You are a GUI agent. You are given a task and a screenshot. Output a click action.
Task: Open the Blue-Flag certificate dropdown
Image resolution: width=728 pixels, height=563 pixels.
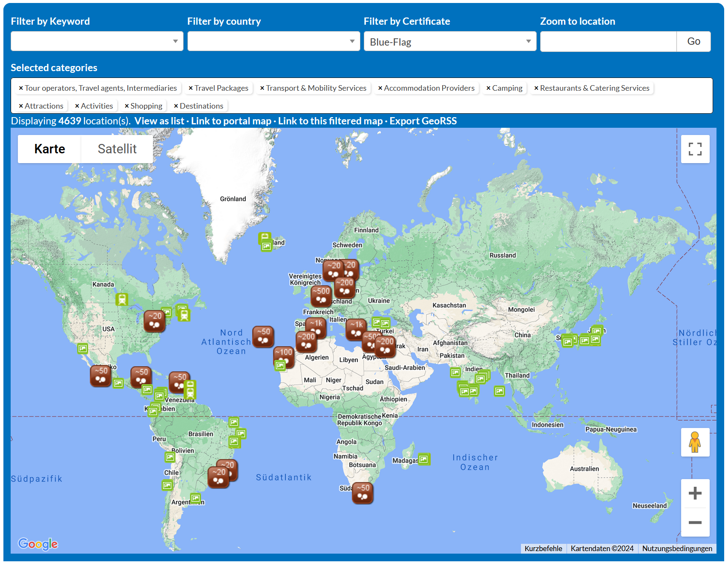[x=450, y=42]
